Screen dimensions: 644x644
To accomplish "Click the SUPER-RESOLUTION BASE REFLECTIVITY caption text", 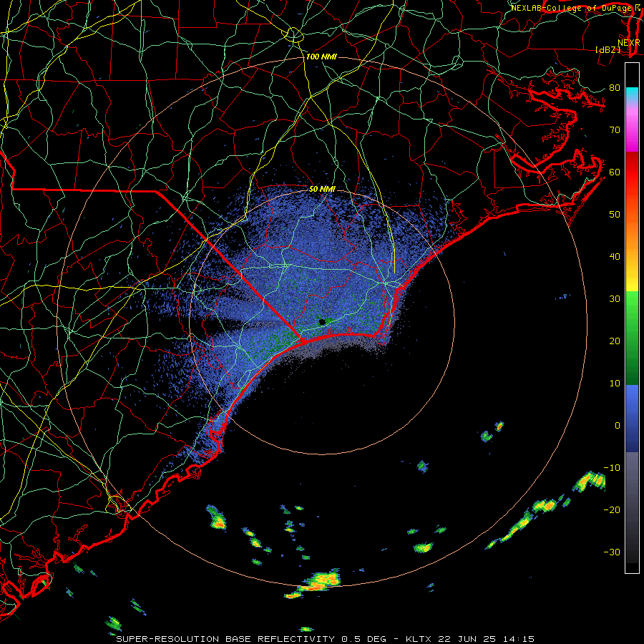I will pos(225,639).
